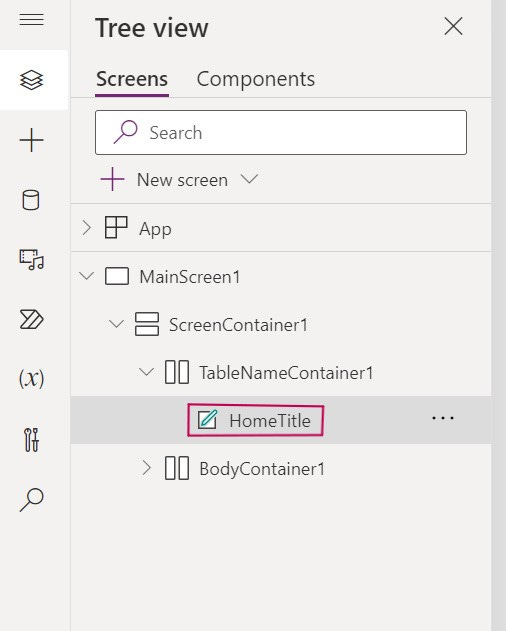Open the Power Automate icon
The width and height of the screenshot is (506, 631).
pos(31,320)
